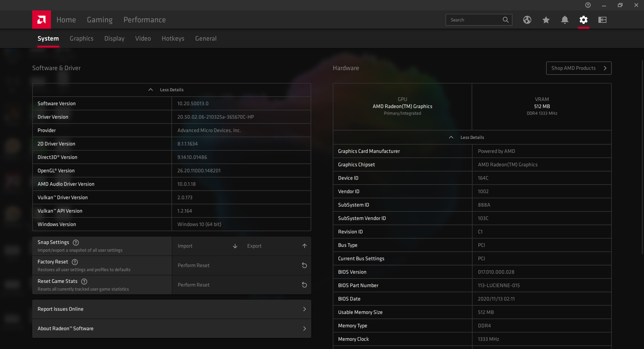Image resolution: width=644 pixels, height=349 pixels.
Task: Click Vendor ID value 1002
Action: coord(483,192)
